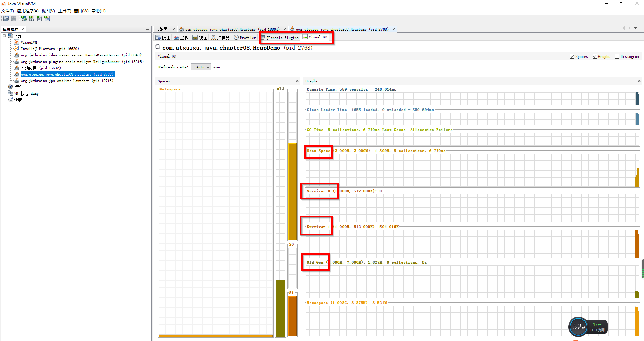
Task: Open the 帮助(H) menu
Action: point(98,11)
